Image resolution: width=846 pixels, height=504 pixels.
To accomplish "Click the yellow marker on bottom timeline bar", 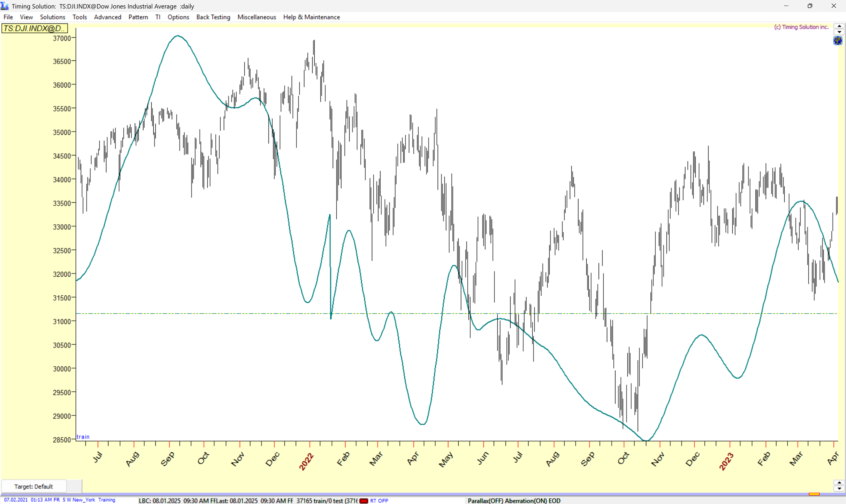I will click(x=814, y=494).
